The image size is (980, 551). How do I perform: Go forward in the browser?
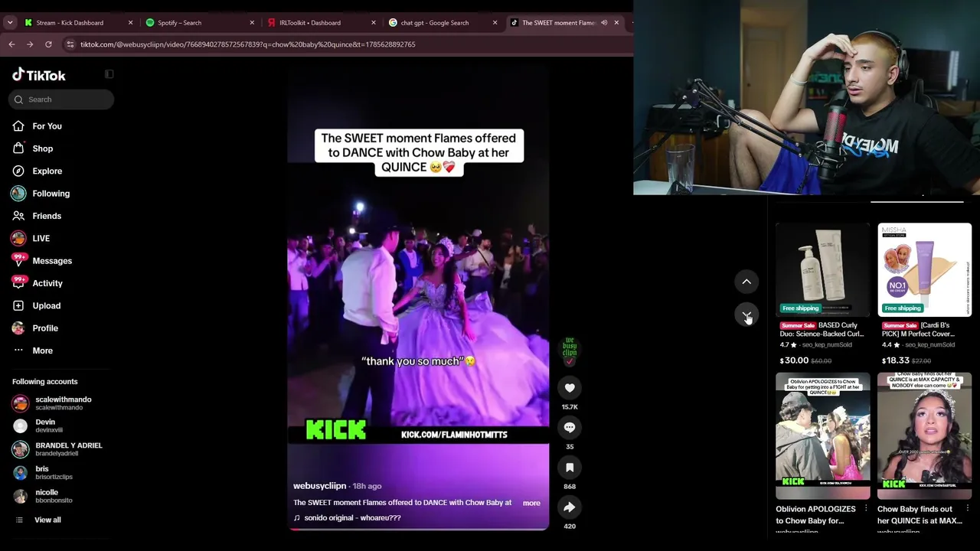30,44
